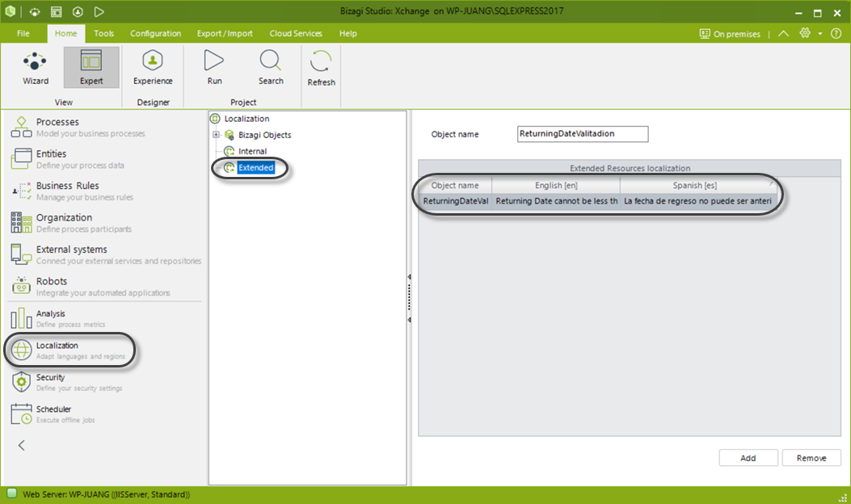This screenshot has width=851, height=504.
Task: Collapse the ribbon with the up chevron
Action: pyautogui.click(x=784, y=34)
